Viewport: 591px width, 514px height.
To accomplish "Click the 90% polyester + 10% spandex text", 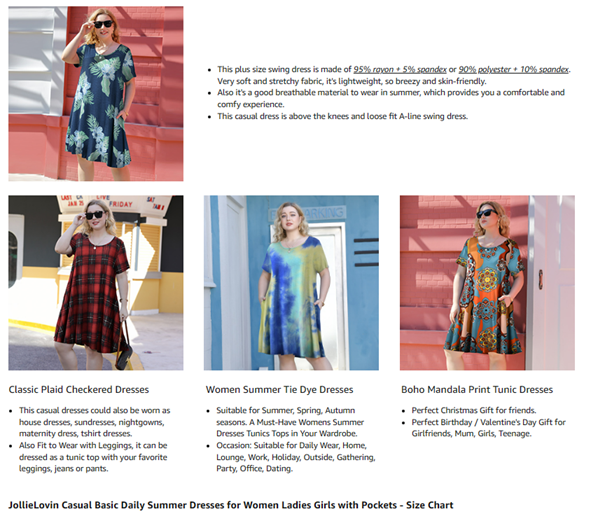I will click(x=513, y=69).
